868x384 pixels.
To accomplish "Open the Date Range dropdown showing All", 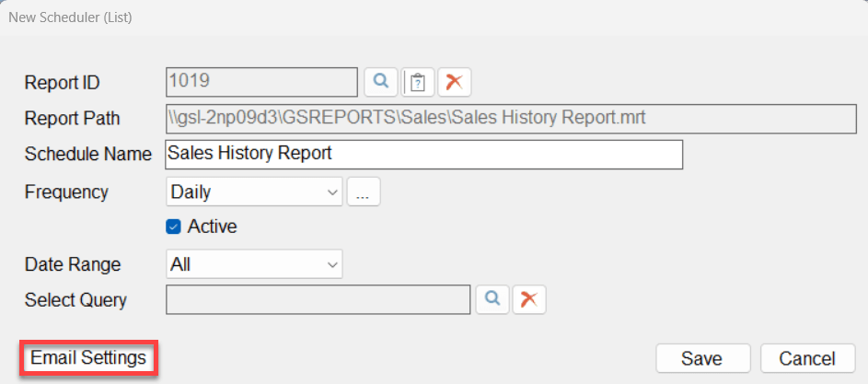I will tap(253, 264).
